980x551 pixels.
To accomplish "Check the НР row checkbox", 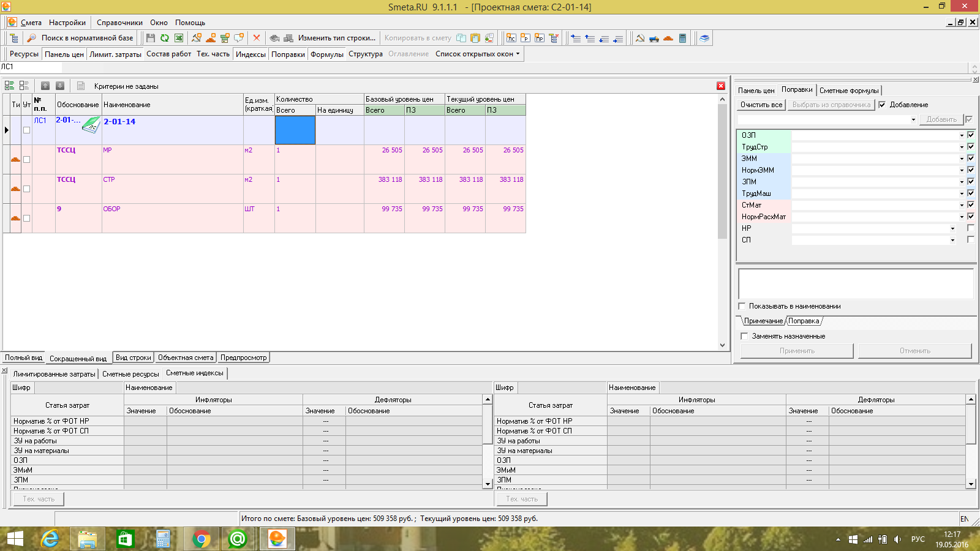I will [x=970, y=228].
